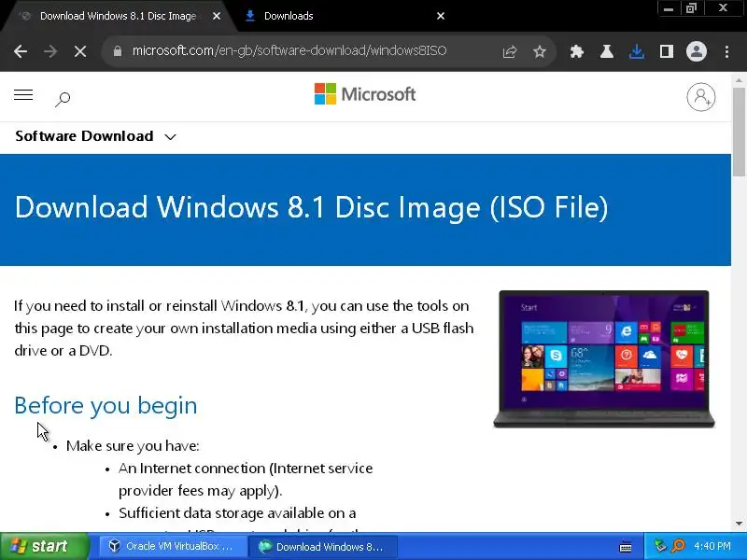Share this page via the share icon
Viewport: 747px width, 560px height.
(x=509, y=51)
